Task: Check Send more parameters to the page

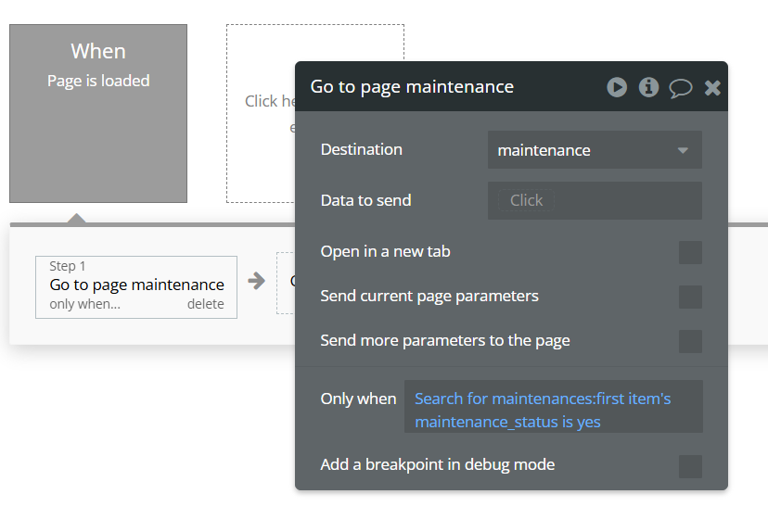Action: [x=690, y=341]
